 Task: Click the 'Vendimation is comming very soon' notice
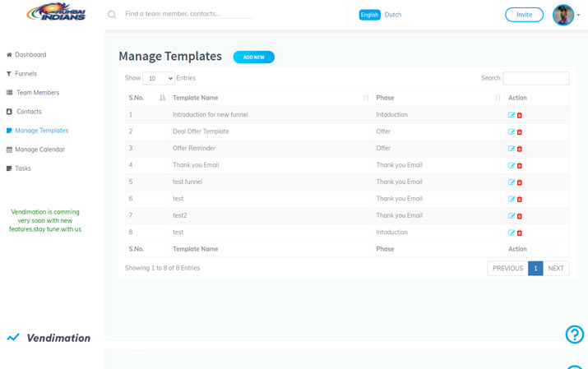coord(45,220)
